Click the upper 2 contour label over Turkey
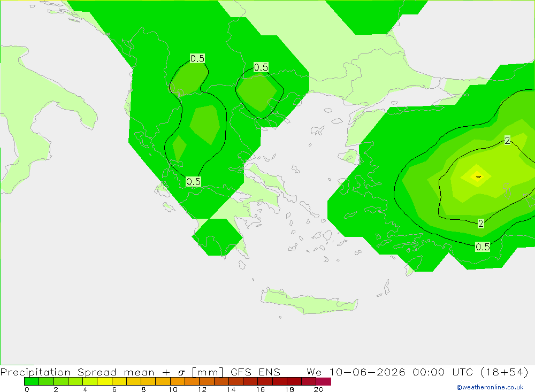This screenshot has width=535, height=392. (507, 140)
